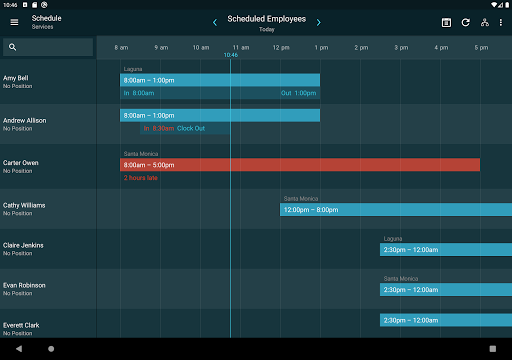The width and height of the screenshot is (512, 360).
Task: Go to previous day with left chevron
Action: (x=215, y=22)
